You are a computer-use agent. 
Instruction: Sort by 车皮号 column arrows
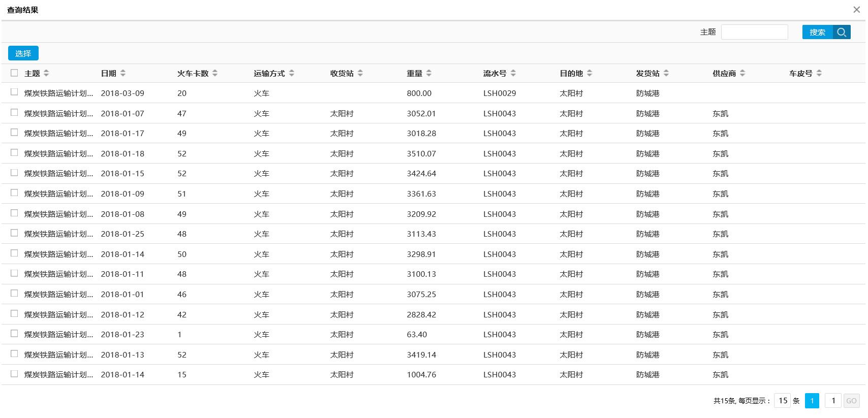click(819, 74)
